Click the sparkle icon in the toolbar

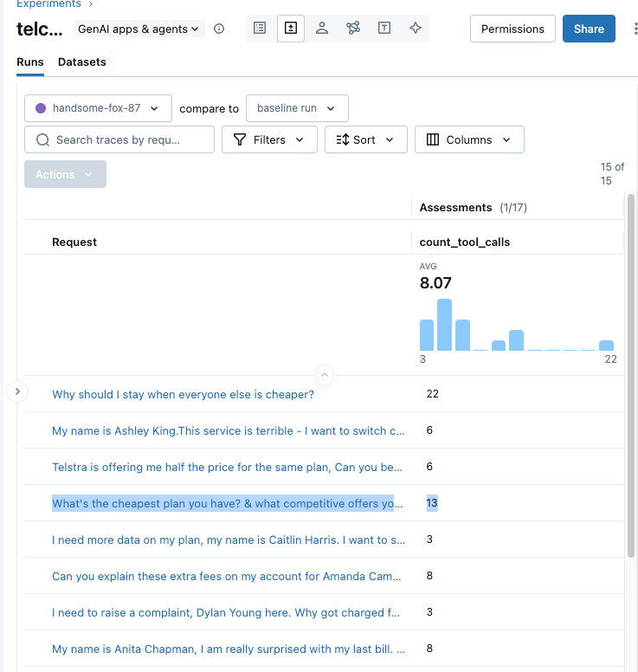(416, 29)
